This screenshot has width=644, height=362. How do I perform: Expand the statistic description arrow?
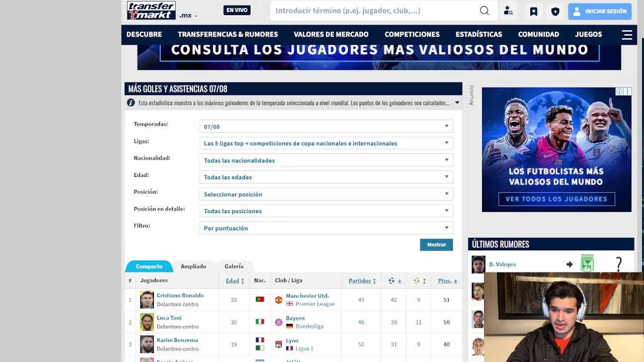point(457,103)
